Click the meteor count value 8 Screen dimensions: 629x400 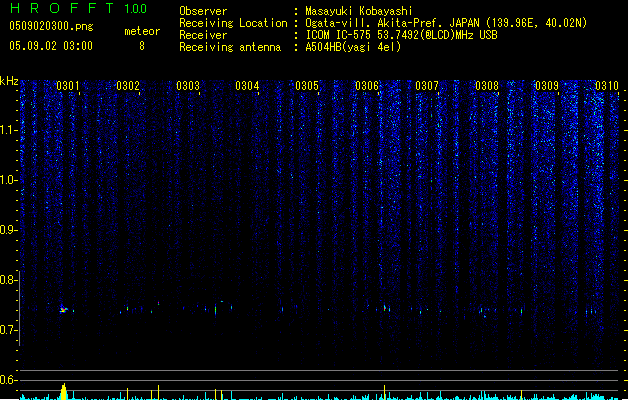click(142, 46)
